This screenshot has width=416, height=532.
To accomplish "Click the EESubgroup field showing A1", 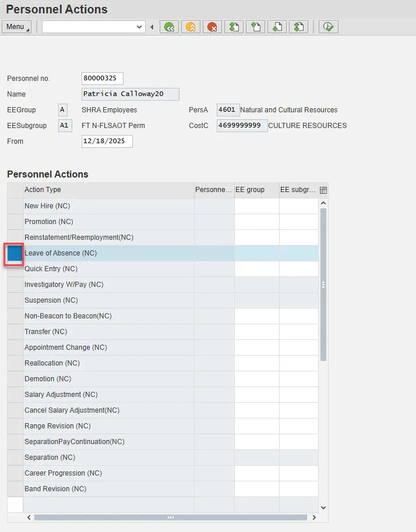I will click(65, 126).
